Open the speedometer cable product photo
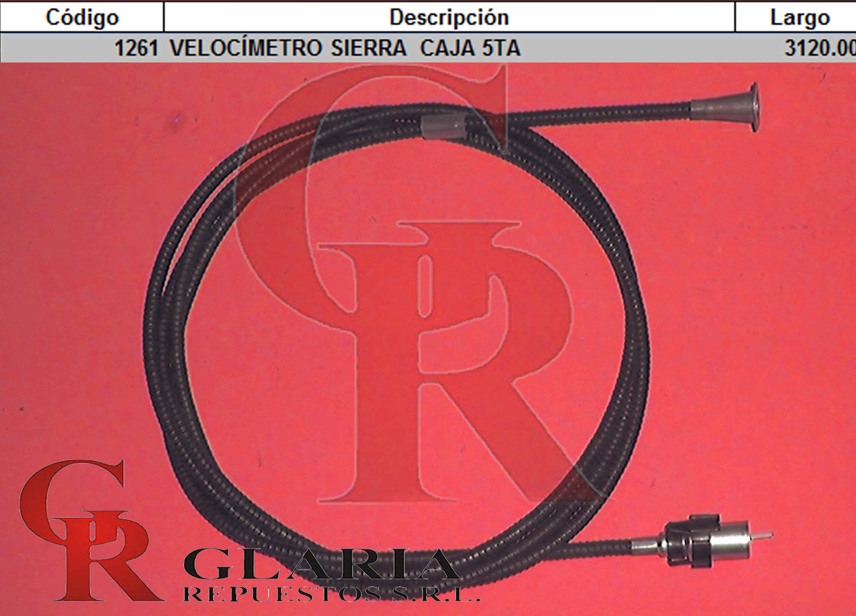Image resolution: width=856 pixels, height=616 pixels. pos(428,339)
